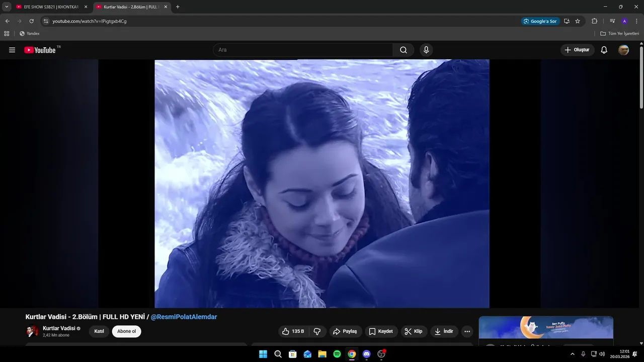Install the app via address bar icon

(567, 21)
